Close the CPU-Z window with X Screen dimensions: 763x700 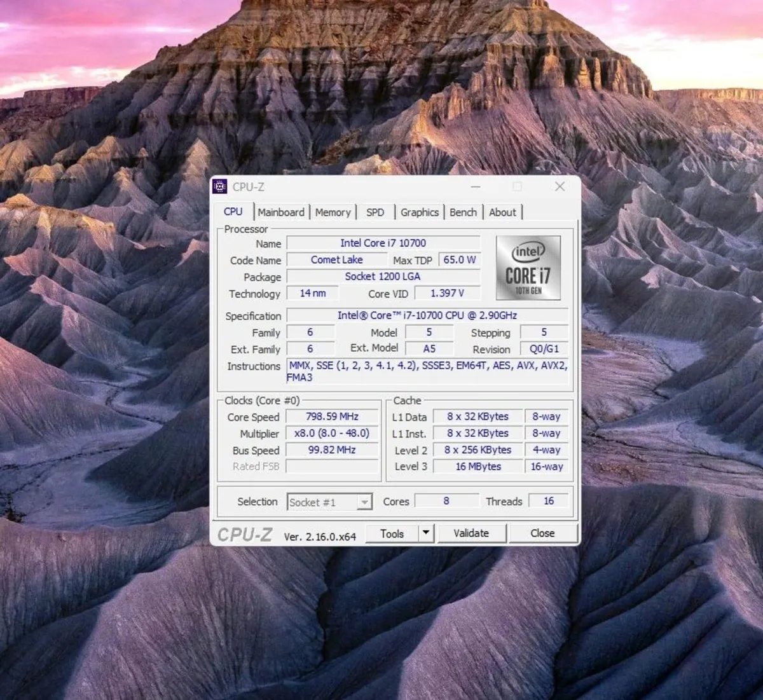560,186
